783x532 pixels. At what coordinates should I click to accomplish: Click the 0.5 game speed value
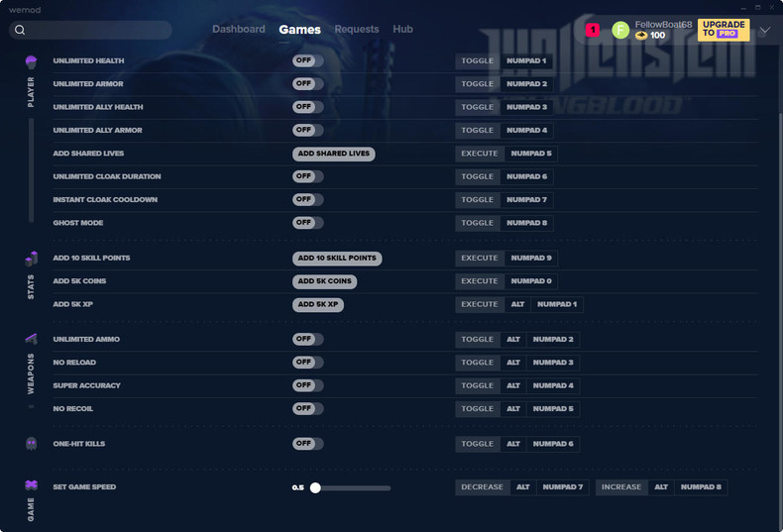tap(298, 487)
